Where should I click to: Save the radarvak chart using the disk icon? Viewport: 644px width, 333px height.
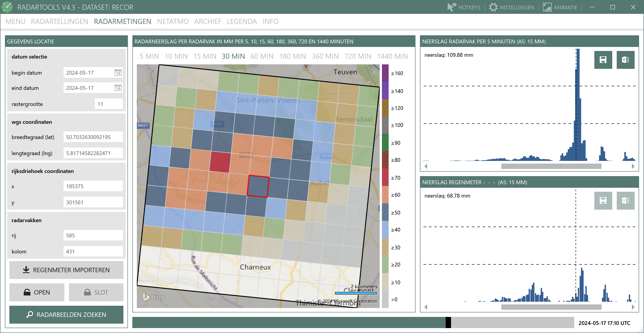coord(603,60)
